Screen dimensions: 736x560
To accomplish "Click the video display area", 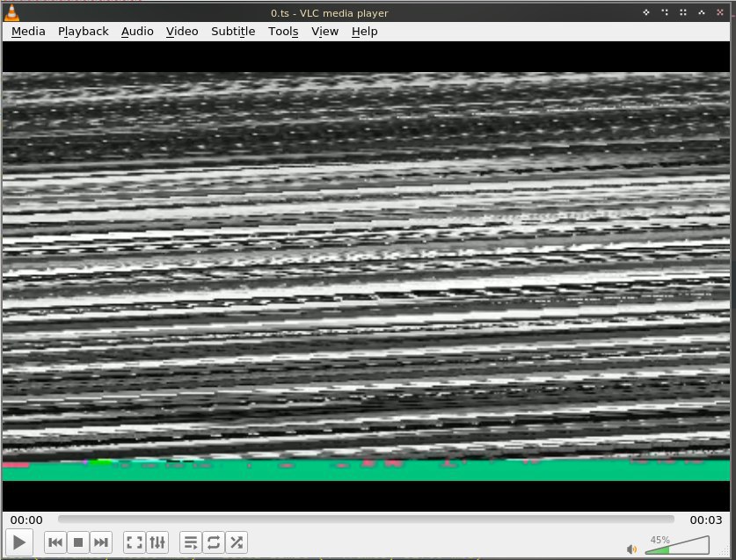I will [x=366, y=276].
